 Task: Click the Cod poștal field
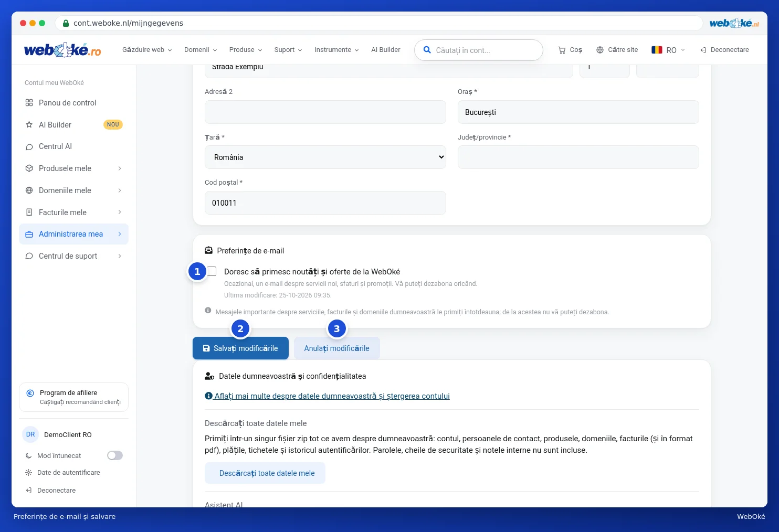tap(325, 203)
